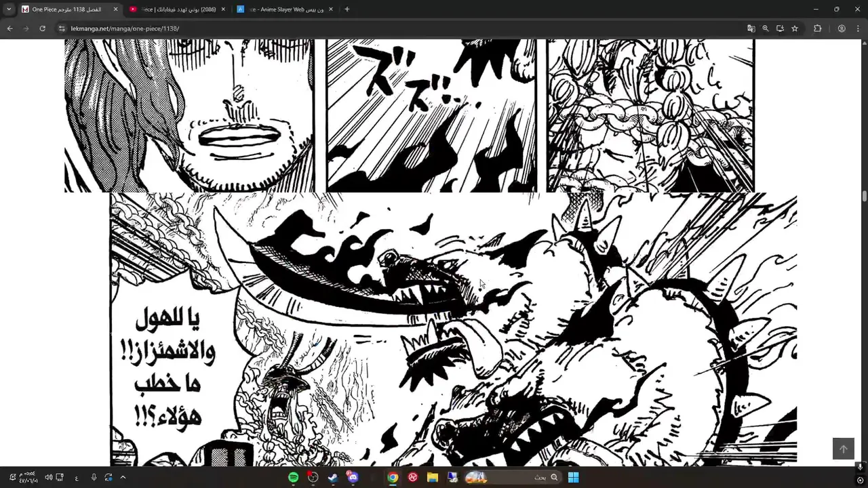The height and width of the screenshot is (488, 868).
Task: Go back to the previous page
Action: click(9, 28)
